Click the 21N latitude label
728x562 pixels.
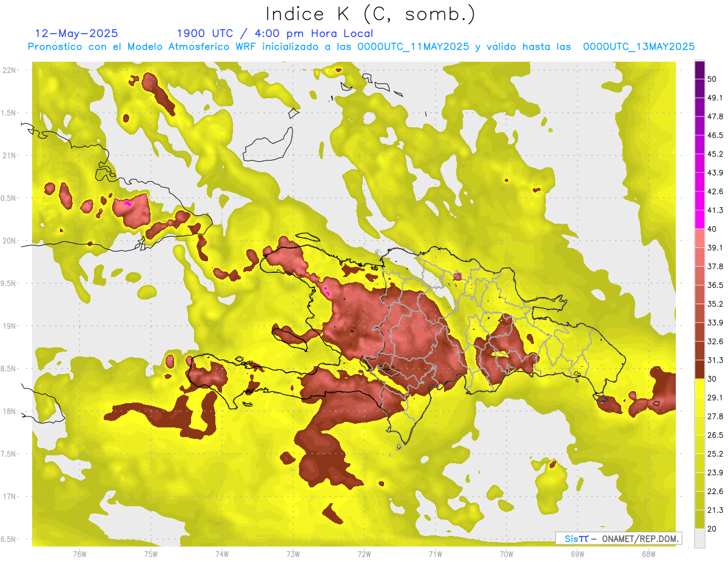coord(9,155)
